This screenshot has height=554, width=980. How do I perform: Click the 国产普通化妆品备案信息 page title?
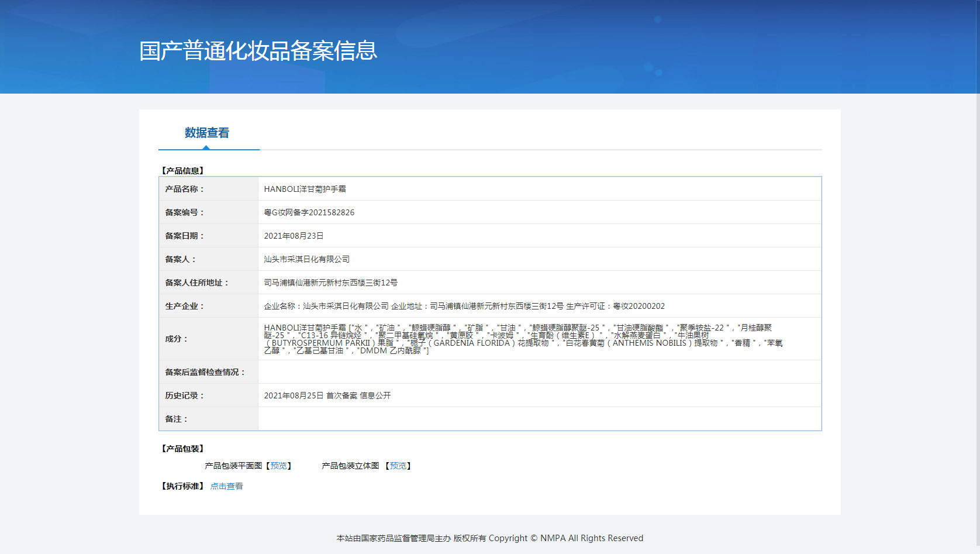point(258,51)
